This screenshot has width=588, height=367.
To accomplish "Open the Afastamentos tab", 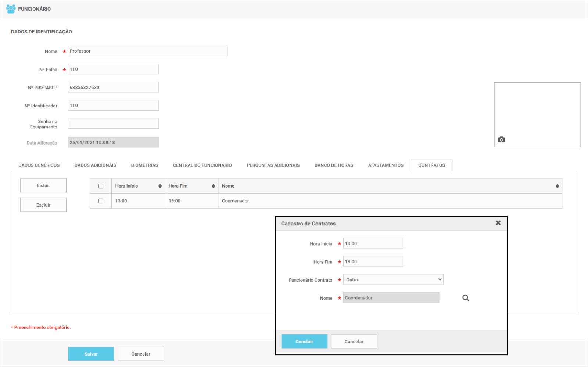I will pyautogui.click(x=386, y=165).
